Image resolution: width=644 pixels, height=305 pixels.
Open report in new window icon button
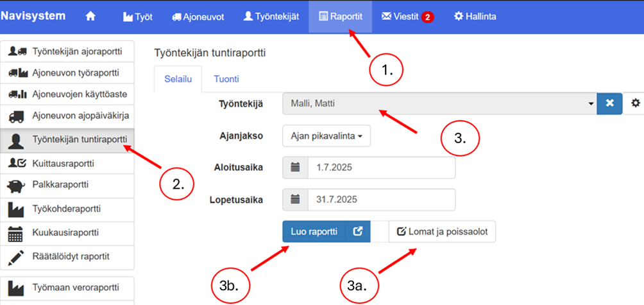[x=358, y=232]
